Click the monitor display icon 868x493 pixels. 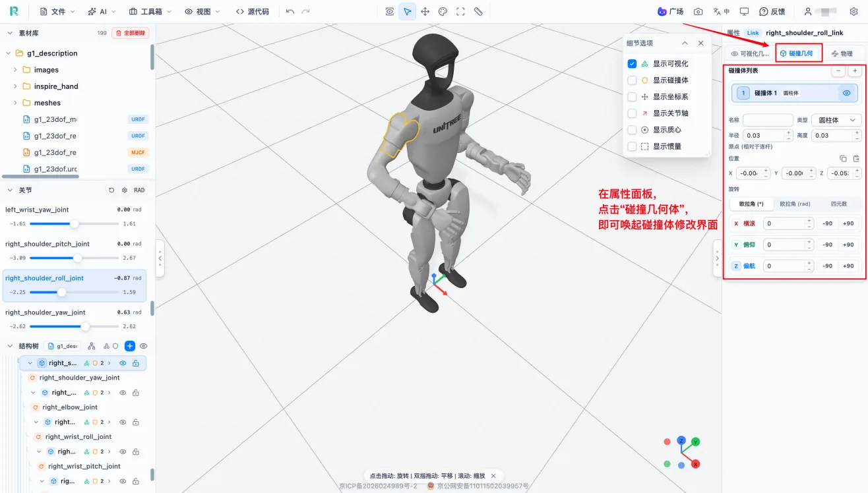[744, 12]
